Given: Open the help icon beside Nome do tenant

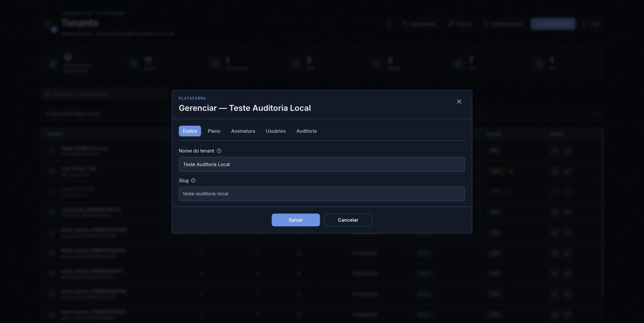Looking at the screenshot, I should [x=219, y=151].
